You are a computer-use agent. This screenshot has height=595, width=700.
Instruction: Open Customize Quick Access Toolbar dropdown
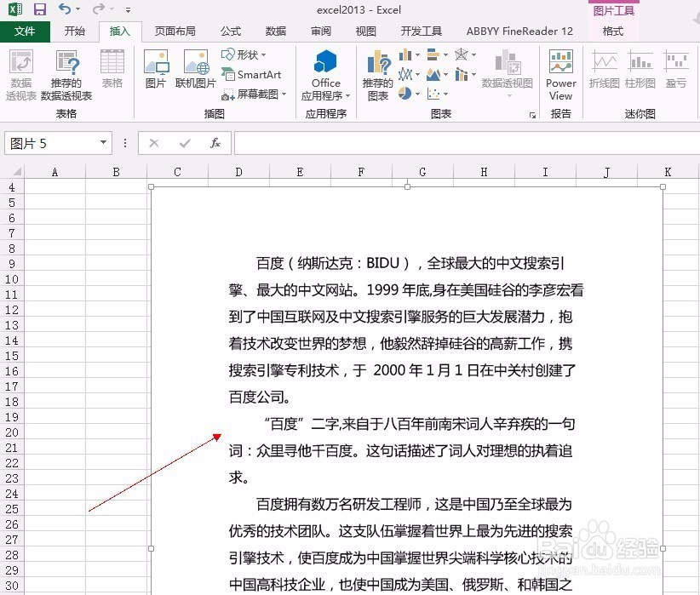point(128,10)
